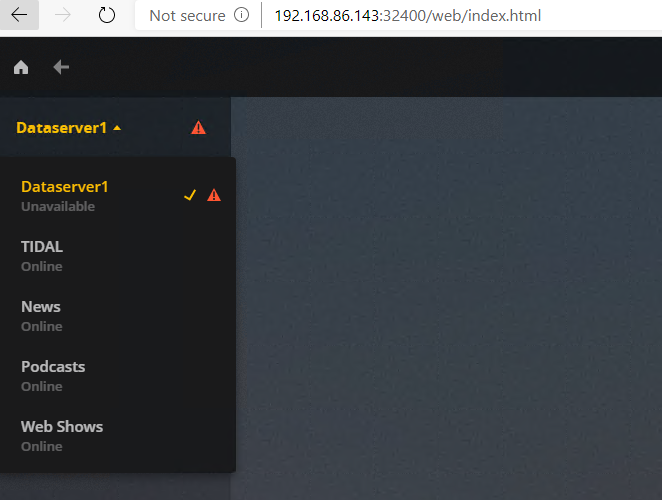662x500 pixels.
Task: Click browser back arrow button
Action: (19, 15)
